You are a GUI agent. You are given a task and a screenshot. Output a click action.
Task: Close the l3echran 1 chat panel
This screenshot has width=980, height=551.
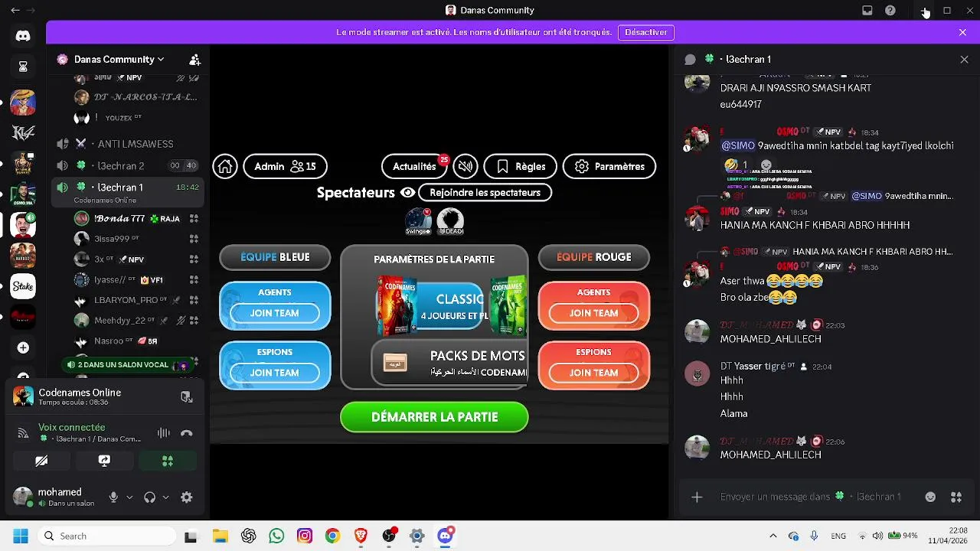[x=964, y=60]
